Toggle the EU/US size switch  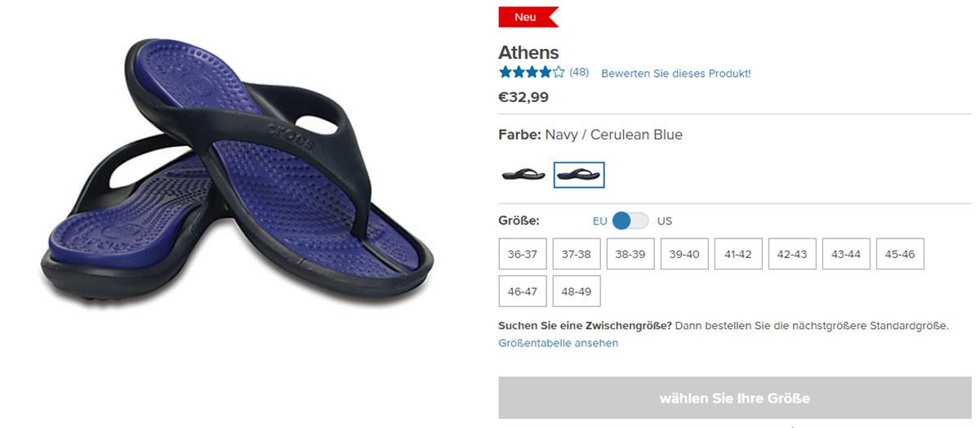click(x=630, y=221)
